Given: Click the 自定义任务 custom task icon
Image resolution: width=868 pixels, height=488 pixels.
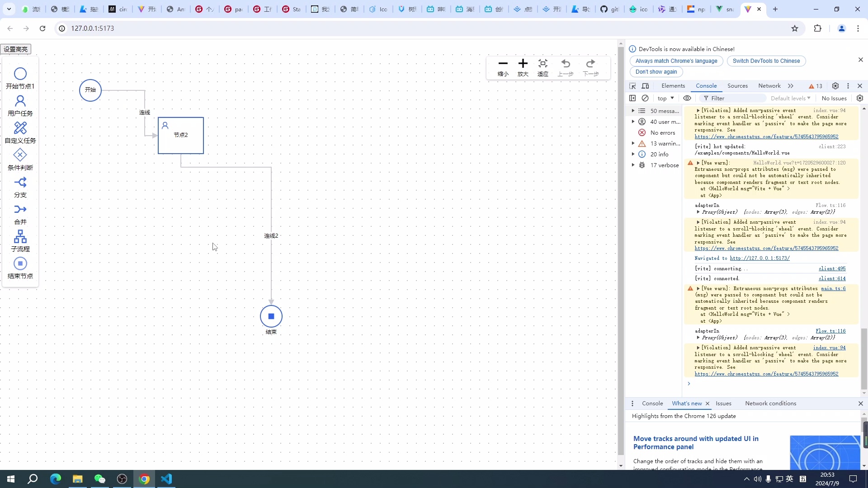Looking at the screenshot, I should [20, 128].
